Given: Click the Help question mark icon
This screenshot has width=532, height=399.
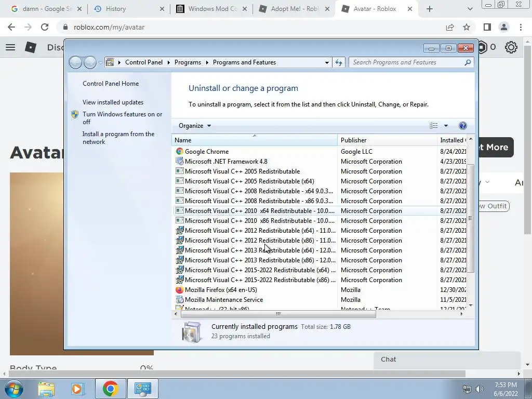Looking at the screenshot, I should coord(462,126).
